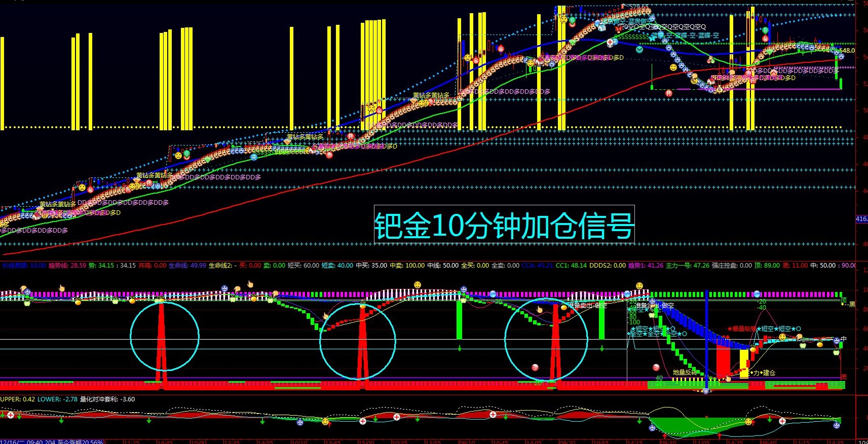868x444 pixels.
Task: Click the 短卖 40.00 label
Action: click(x=337, y=265)
